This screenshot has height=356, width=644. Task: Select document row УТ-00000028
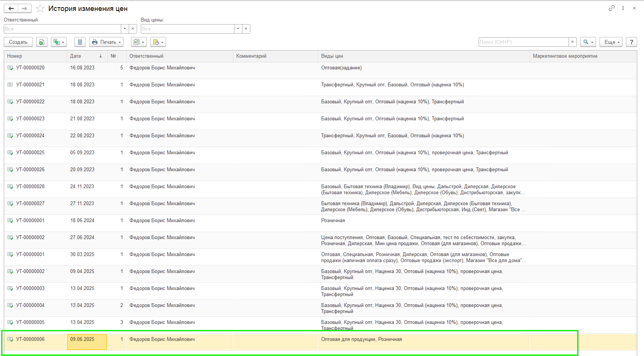click(320, 189)
